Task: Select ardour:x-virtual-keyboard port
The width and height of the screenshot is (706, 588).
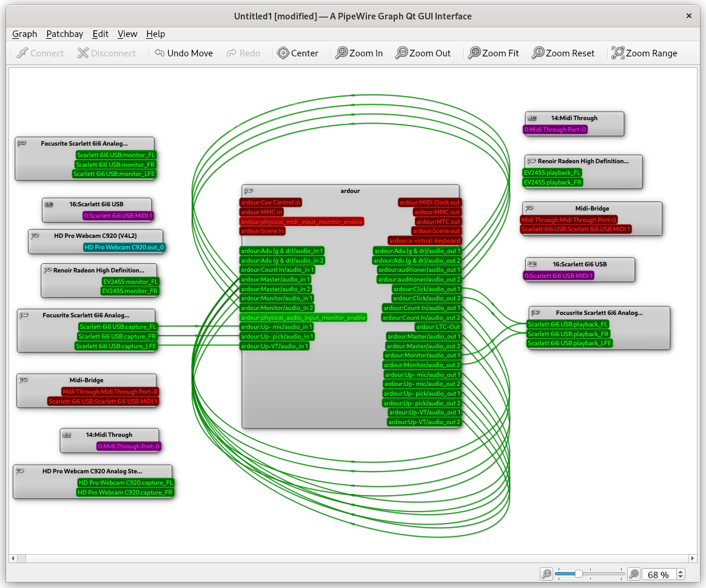Action: pyautogui.click(x=425, y=241)
